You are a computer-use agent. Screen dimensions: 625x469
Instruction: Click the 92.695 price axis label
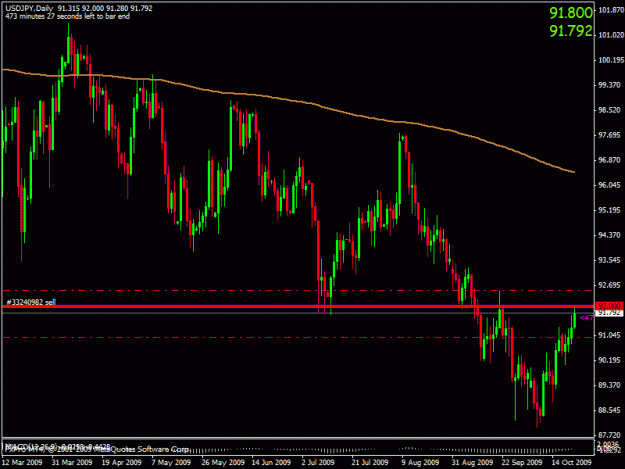pos(611,285)
